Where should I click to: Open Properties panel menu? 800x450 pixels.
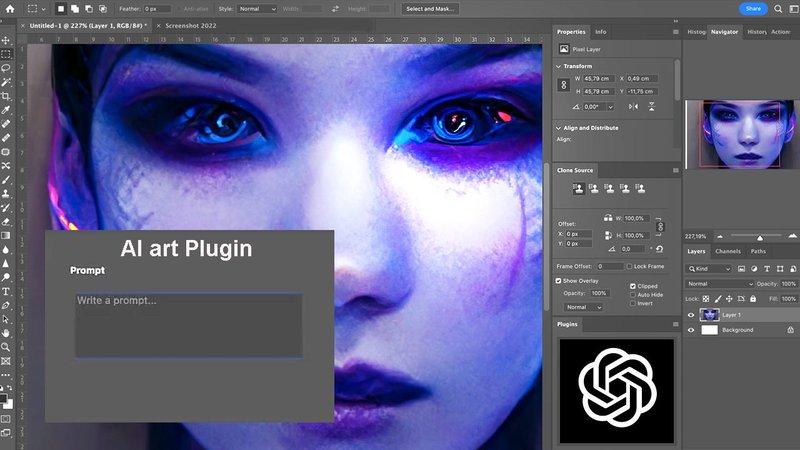coord(676,32)
